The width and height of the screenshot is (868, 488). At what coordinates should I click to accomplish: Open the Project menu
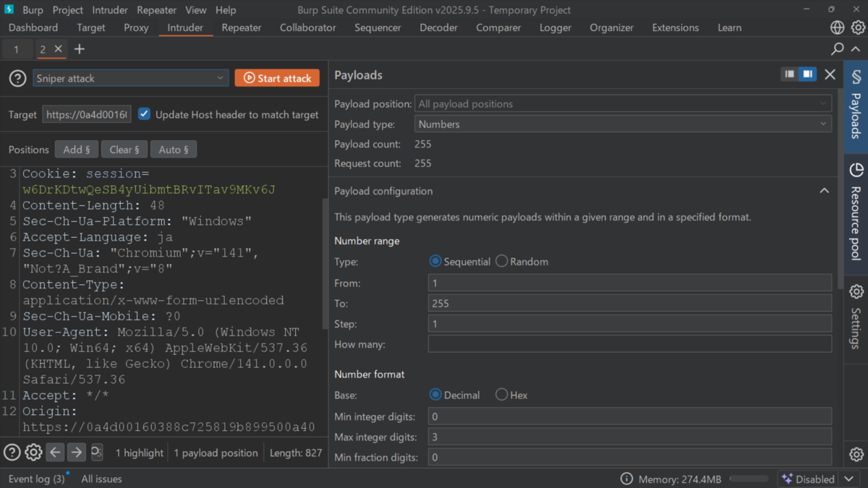point(68,10)
